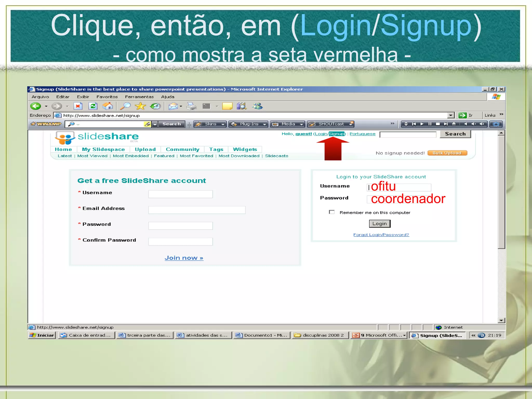Click the Winamp highlight pen icon
Screen dimensions: 532x399
[x=147, y=124]
